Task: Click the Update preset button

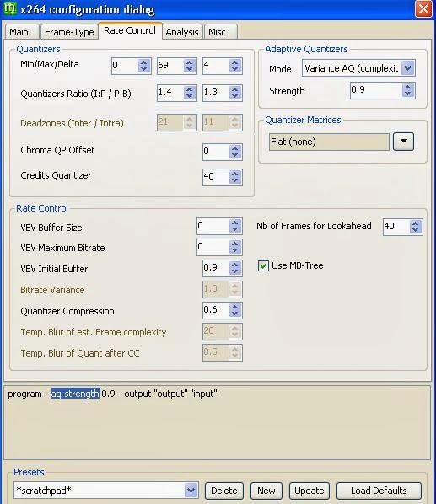Action: pyautogui.click(x=310, y=491)
